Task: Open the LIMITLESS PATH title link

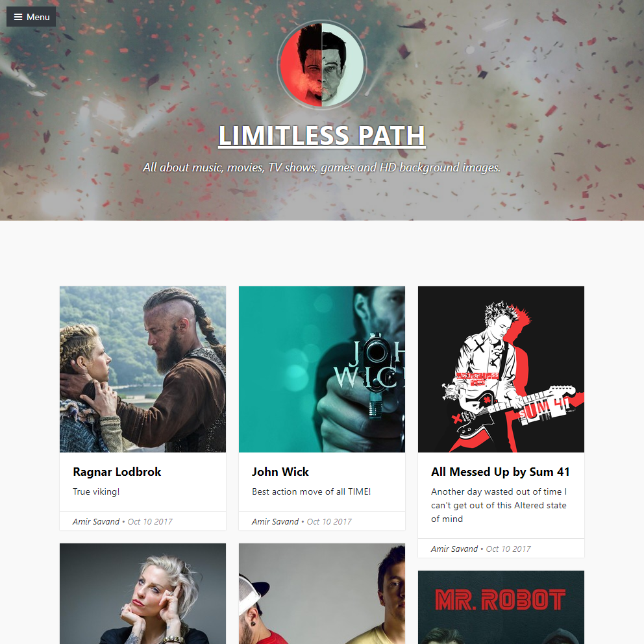Action: [321, 136]
